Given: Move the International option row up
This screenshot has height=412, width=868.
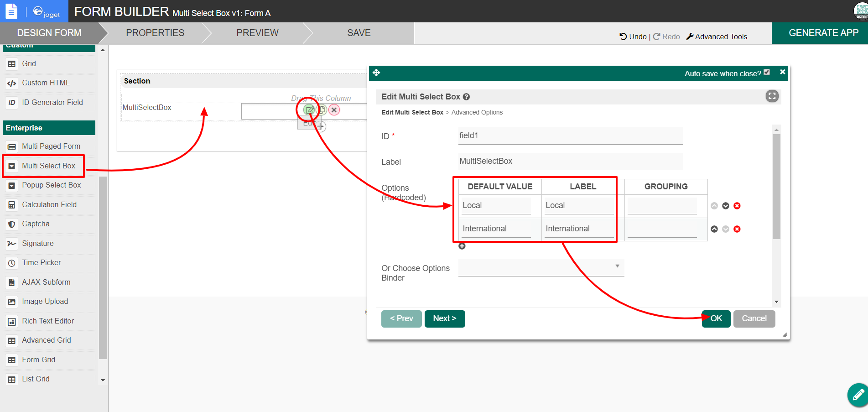Looking at the screenshot, I should 714,229.
